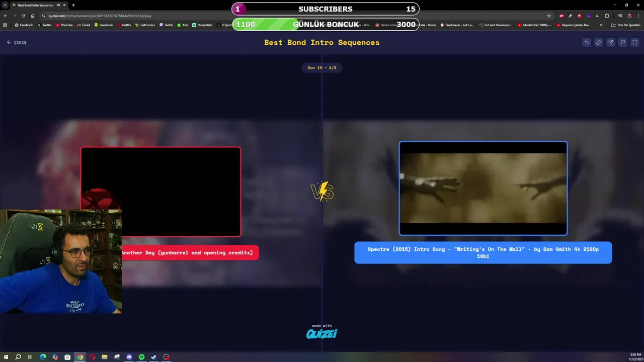Image resolution: width=644 pixels, height=362 pixels.
Task: Open File Explorer from taskbar
Action: tap(105, 357)
